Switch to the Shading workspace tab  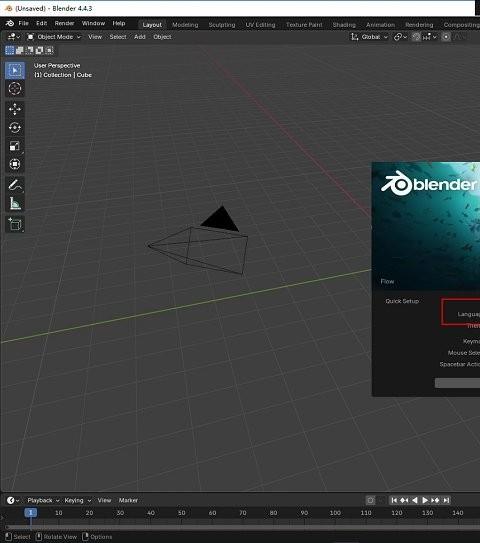[x=344, y=25]
